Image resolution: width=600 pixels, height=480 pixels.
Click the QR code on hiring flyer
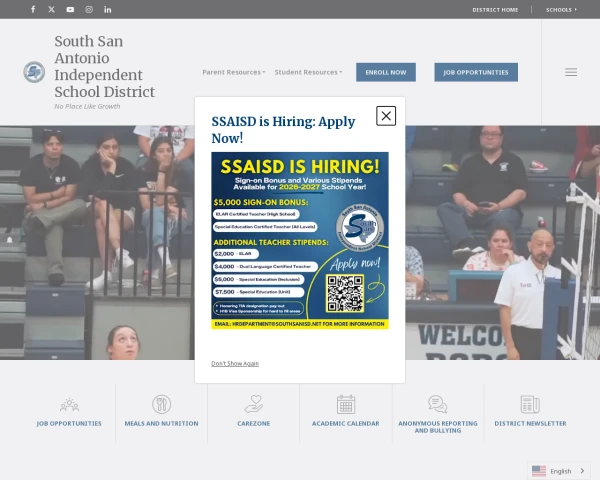[345, 294]
